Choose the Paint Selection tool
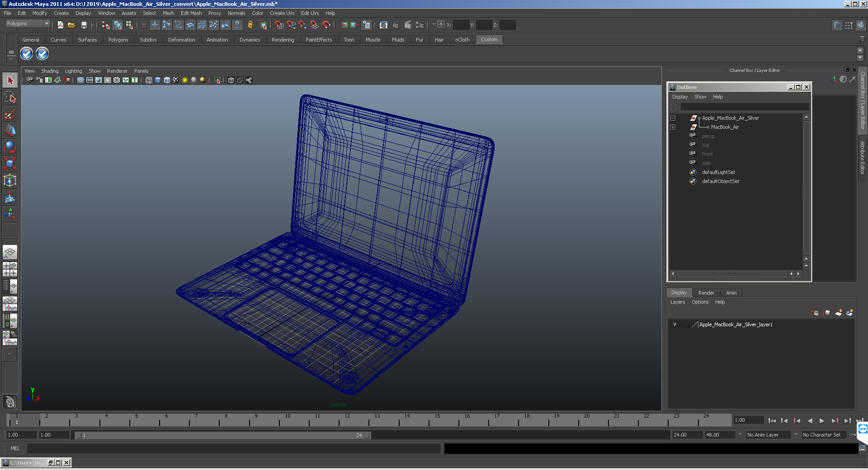Viewport: 868px width, 470px height. [x=10, y=114]
